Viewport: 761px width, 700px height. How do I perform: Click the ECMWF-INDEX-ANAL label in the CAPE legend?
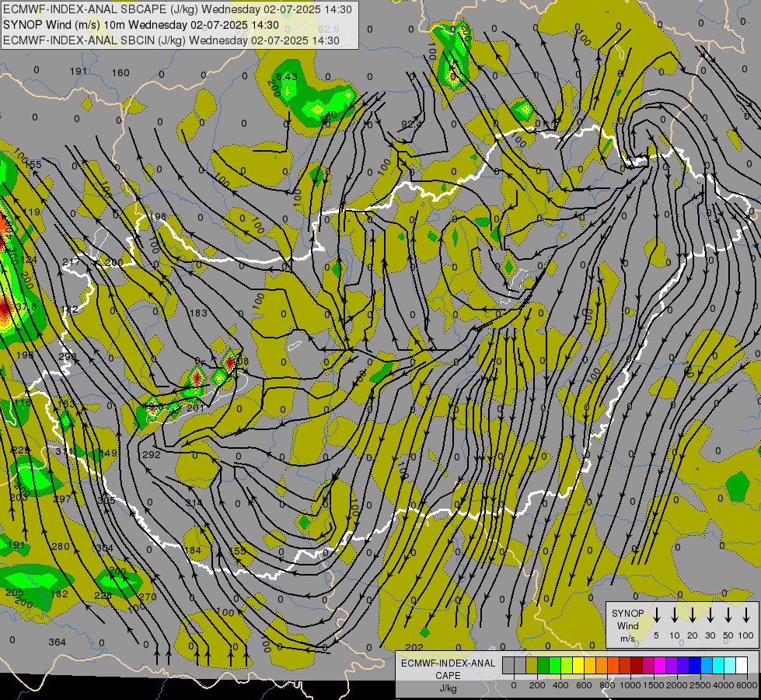tap(448, 663)
